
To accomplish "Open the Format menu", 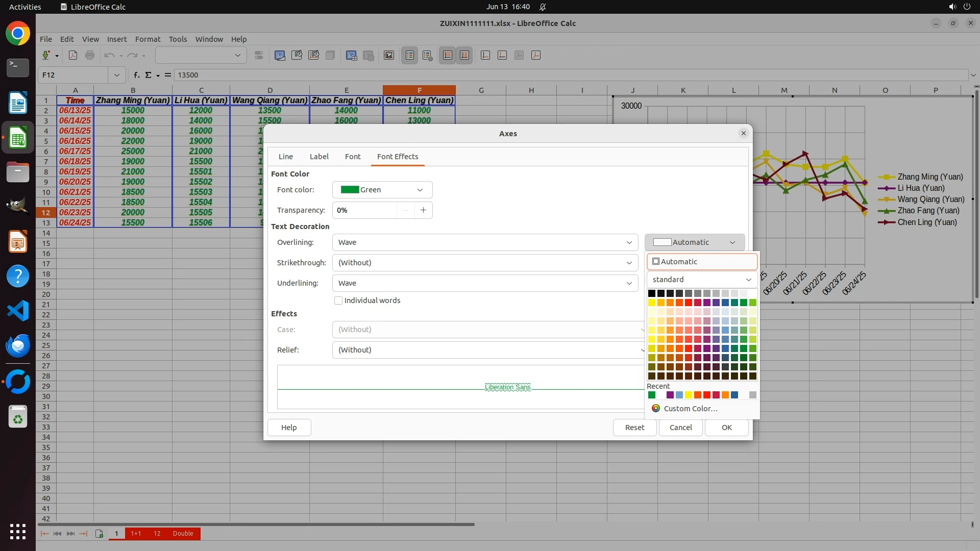I will pyautogui.click(x=148, y=39).
